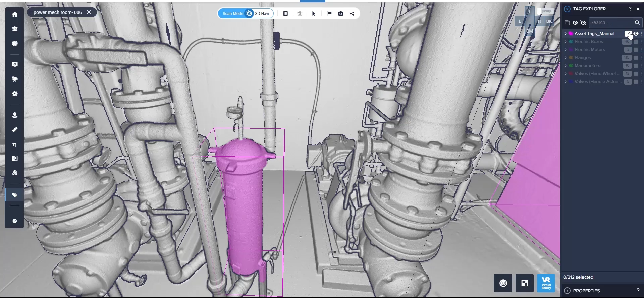
Task: Toggle the persp. projection switch
Action: [x=545, y=11]
